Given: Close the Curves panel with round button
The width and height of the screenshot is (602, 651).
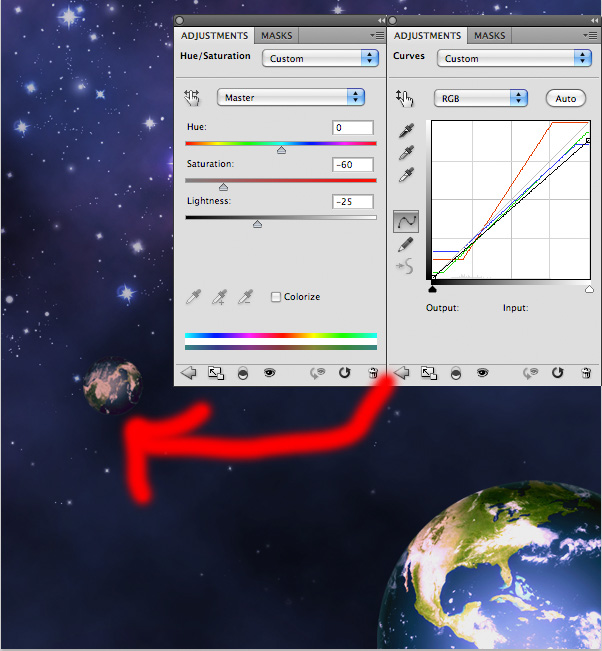Looking at the screenshot, I should 393,20.
